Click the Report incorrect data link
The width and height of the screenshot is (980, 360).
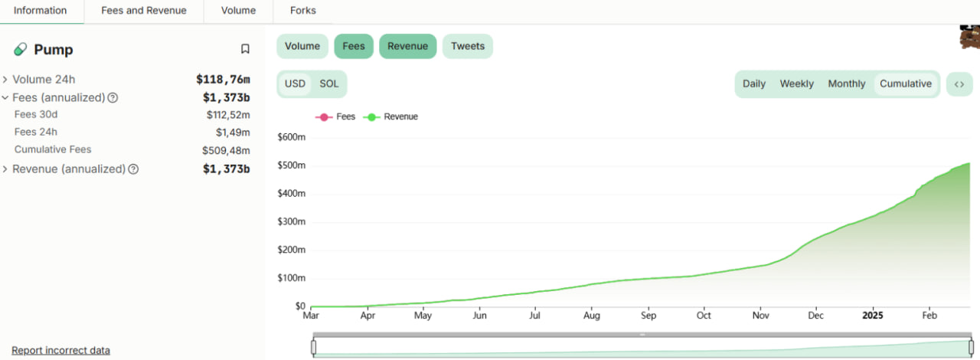pos(60,350)
